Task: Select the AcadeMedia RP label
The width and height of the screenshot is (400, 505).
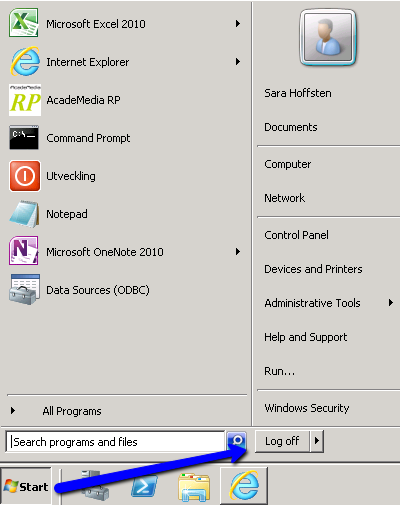Action: pyautogui.click(x=83, y=100)
